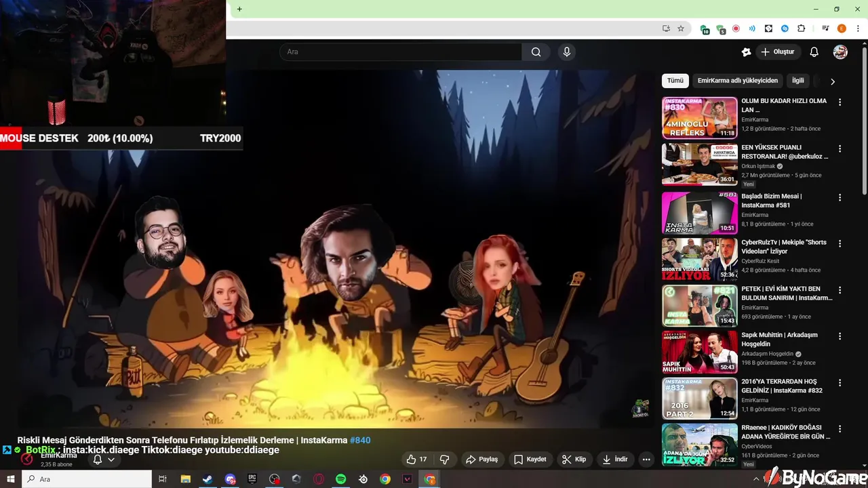Select the Tümü filter chip
The height and width of the screenshot is (488, 868).
pyautogui.click(x=675, y=81)
